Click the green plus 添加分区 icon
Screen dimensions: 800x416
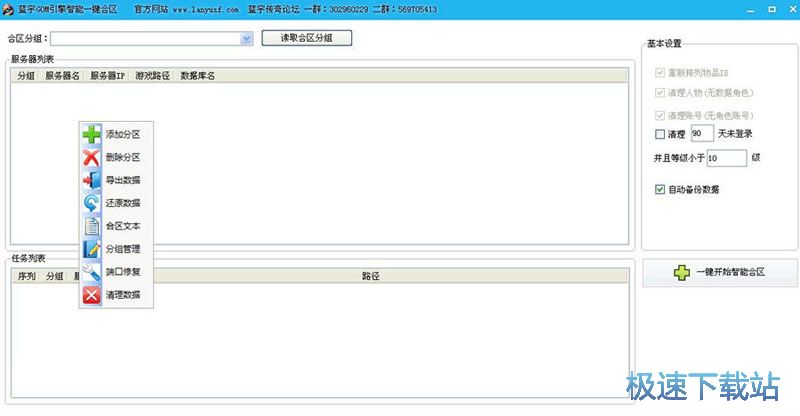91,134
